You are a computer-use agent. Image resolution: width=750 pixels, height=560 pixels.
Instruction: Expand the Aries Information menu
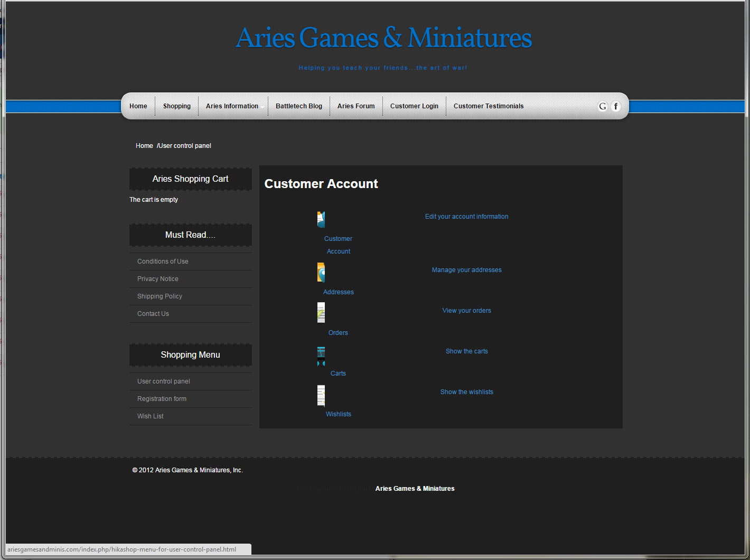click(232, 106)
